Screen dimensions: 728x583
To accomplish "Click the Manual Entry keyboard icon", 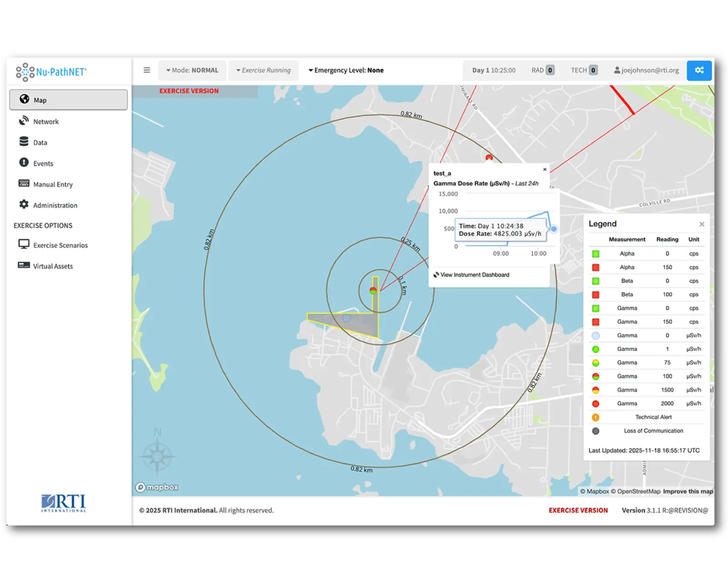I will 24,183.
